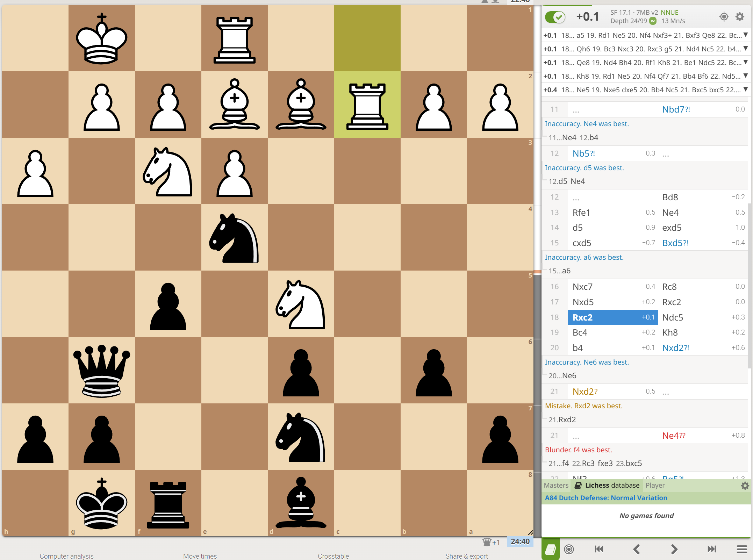Image resolution: width=753 pixels, height=560 pixels.
Task: Expand the 18... Ne5 engine line
Action: tap(746, 89)
